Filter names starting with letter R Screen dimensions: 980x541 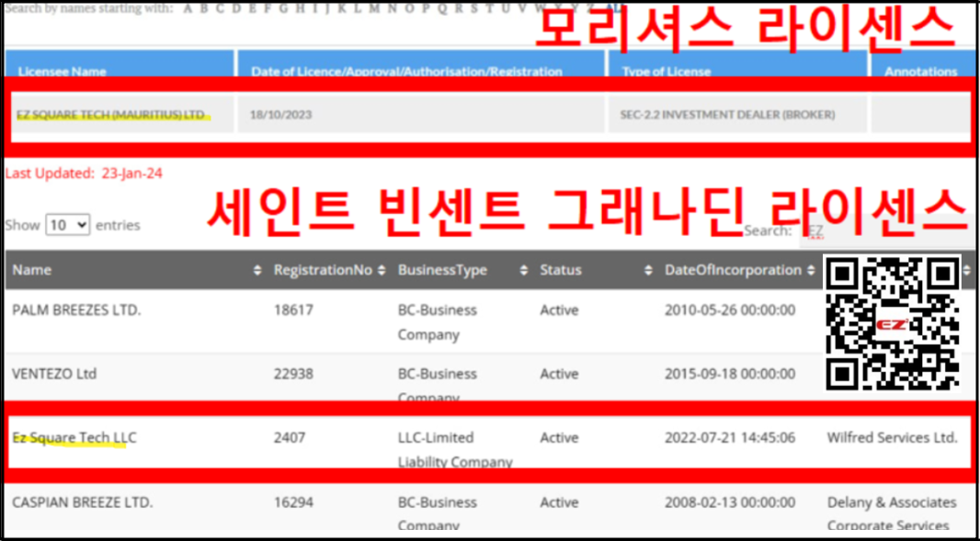460,9
